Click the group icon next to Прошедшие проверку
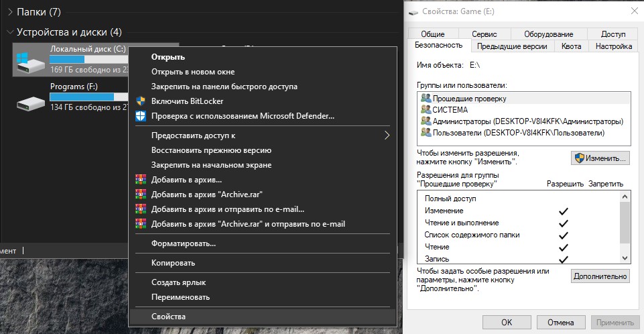 point(426,98)
